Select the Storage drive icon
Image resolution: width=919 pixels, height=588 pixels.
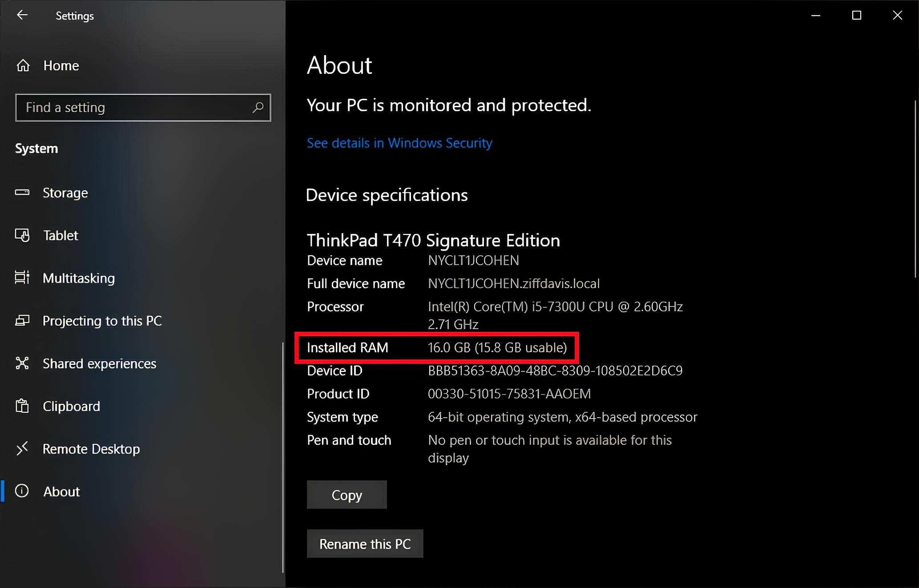22,193
